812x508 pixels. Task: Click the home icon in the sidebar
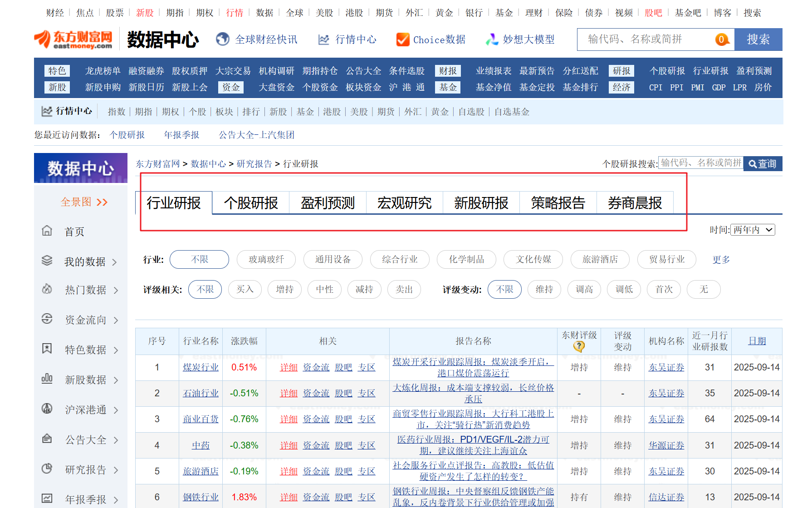pos(47,231)
